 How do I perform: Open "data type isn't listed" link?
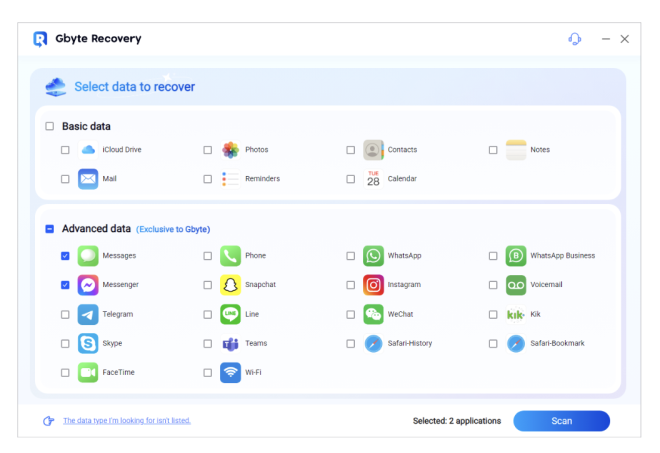click(x=127, y=421)
